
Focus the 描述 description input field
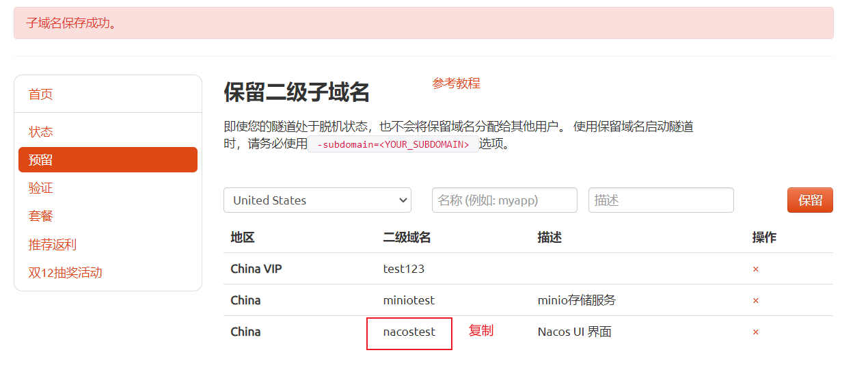click(x=661, y=200)
